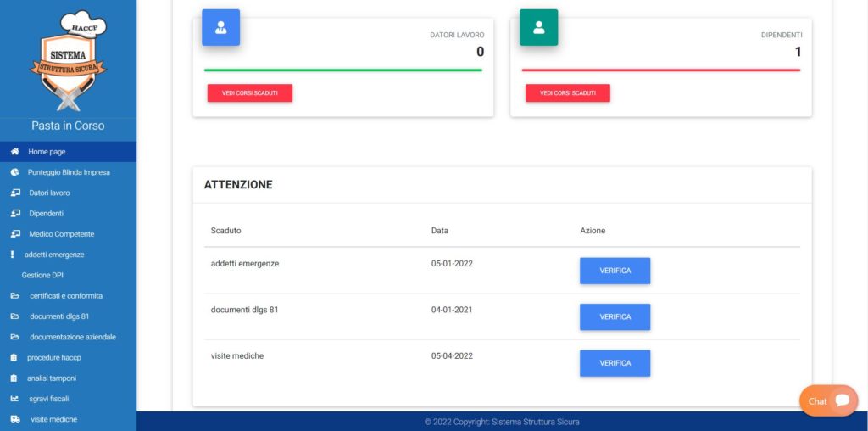This screenshot has width=868, height=431.
Task: Click the green progress bar under Datori Lavoro
Action: click(x=343, y=70)
